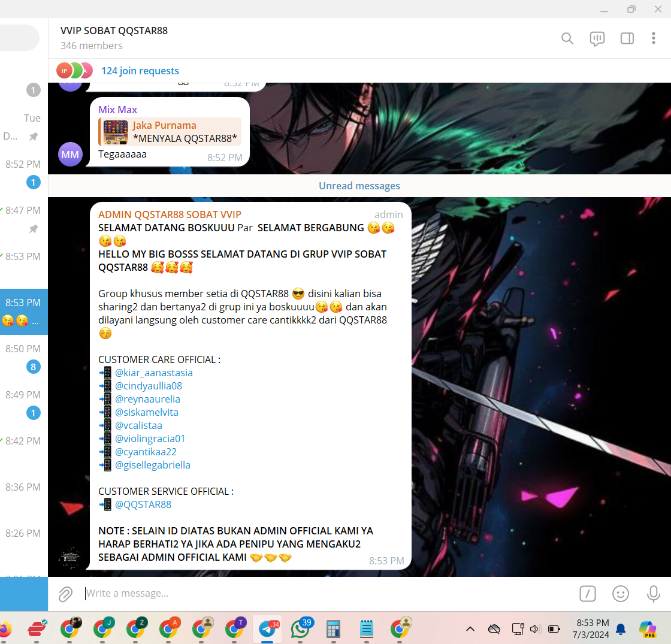The height and width of the screenshot is (644, 671).
Task: Open WhatsApp with 39 badge in taskbar
Action: click(x=301, y=628)
